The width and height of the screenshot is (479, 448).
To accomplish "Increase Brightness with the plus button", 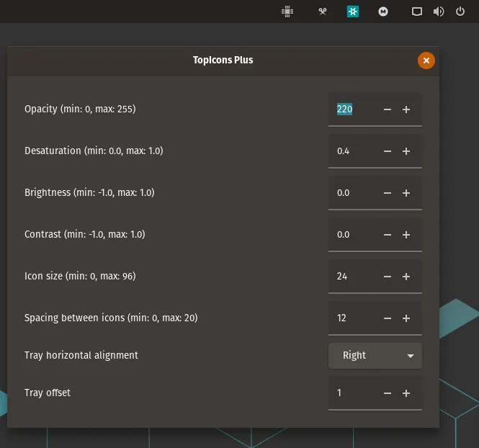I will 406,193.
